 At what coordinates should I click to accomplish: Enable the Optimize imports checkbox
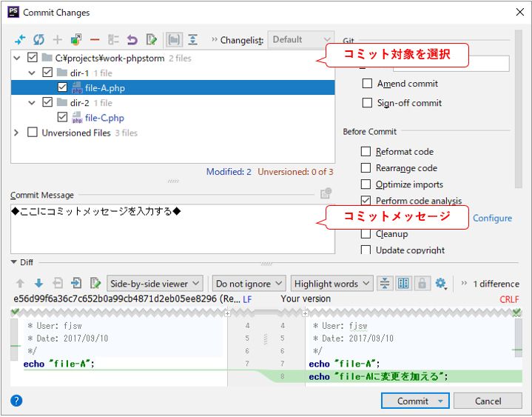(x=366, y=184)
